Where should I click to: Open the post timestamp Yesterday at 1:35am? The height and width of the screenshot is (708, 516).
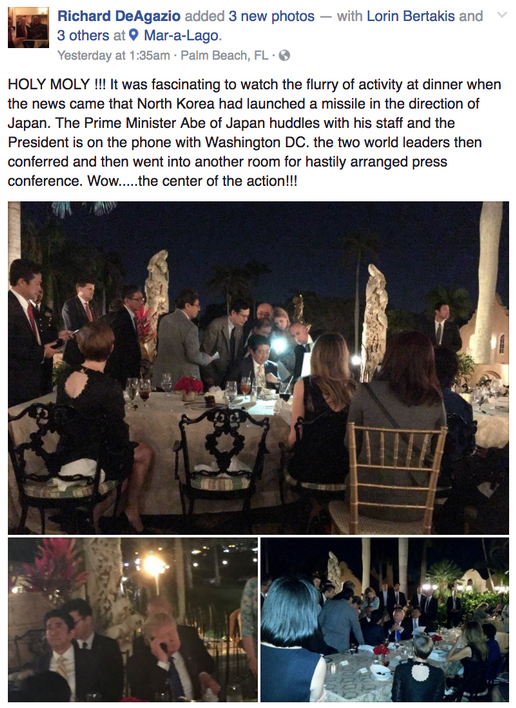113,55
